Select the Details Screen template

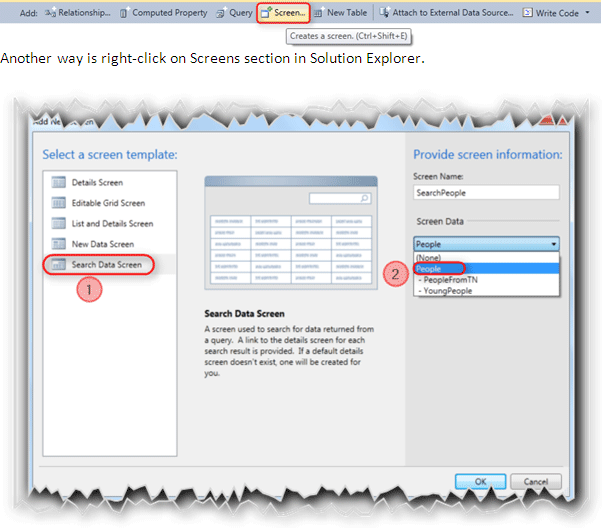coord(109,182)
